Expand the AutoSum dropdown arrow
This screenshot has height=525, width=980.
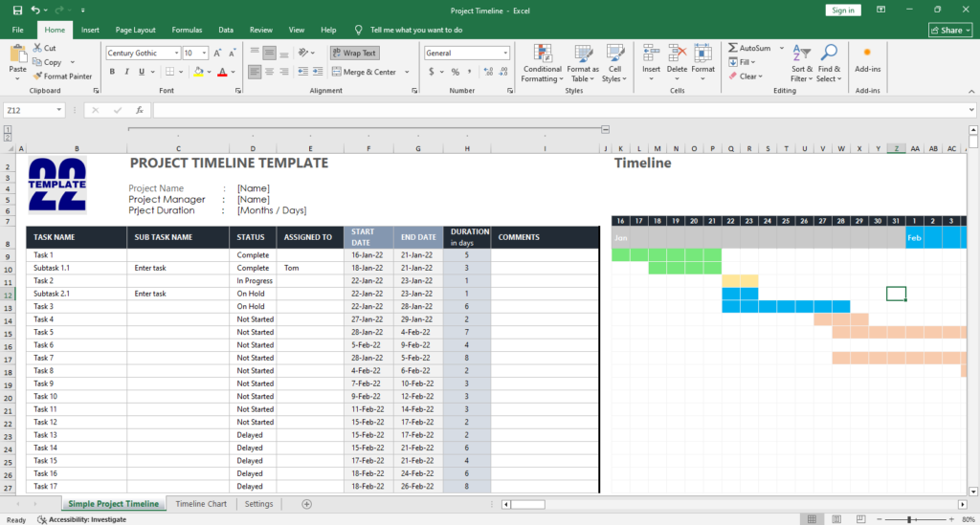[781, 48]
